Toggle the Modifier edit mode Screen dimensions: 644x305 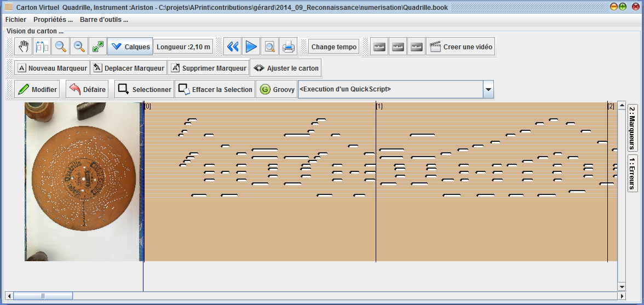click(x=38, y=89)
